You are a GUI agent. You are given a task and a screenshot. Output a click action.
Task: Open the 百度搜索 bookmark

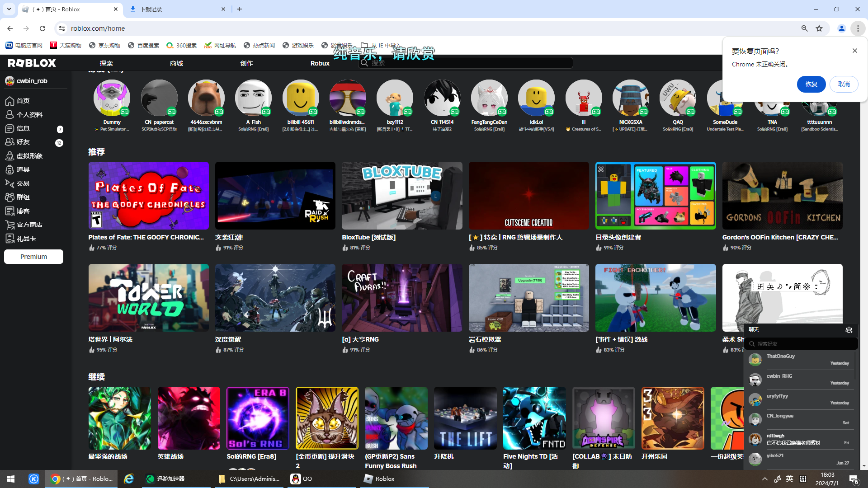(143, 45)
